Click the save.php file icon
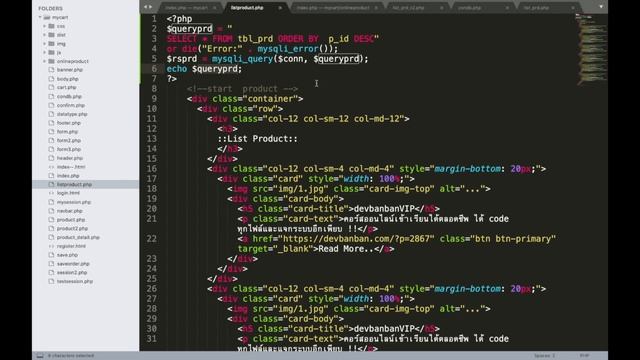640x360 pixels. pyautogui.click(x=51, y=255)
